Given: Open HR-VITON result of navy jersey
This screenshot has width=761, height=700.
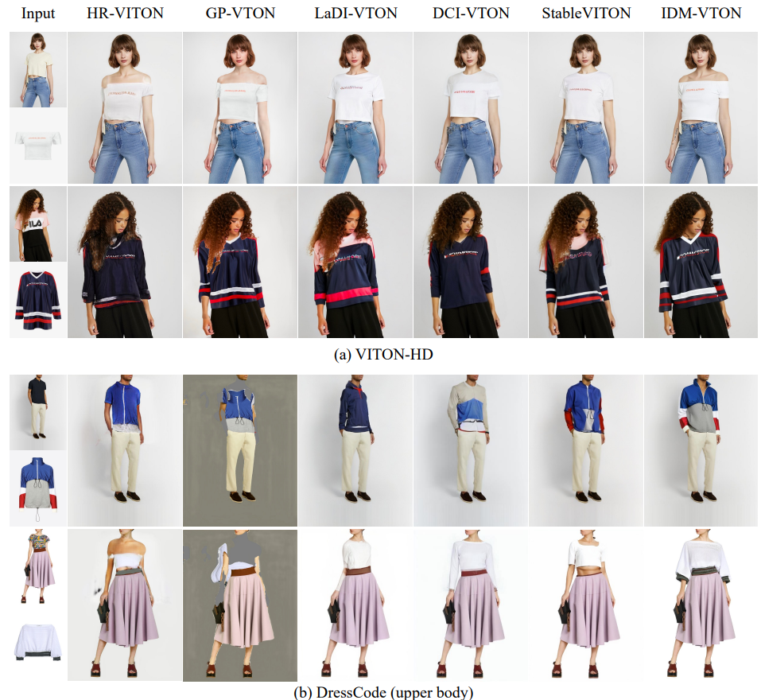Looking at the screenshot, I should (125, 262).
